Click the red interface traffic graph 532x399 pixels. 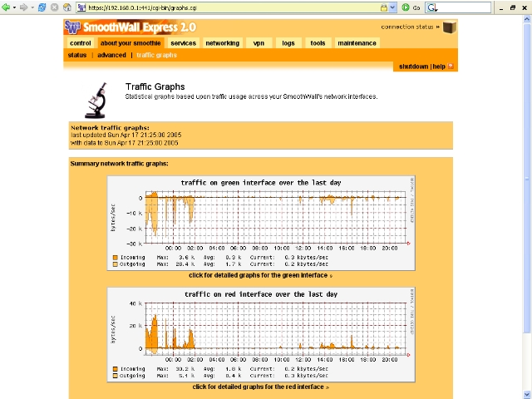pyautogui.click(x=261, y=334)
